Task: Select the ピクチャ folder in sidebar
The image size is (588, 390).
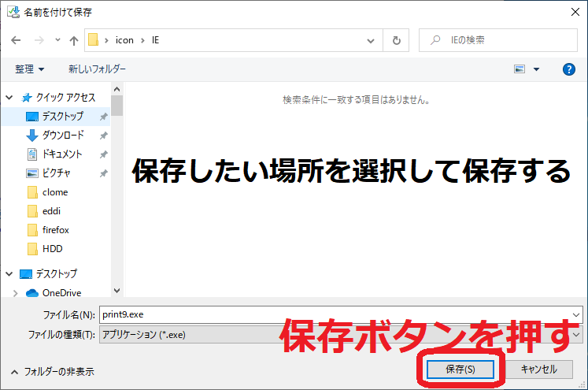Action: coord(57,173)
